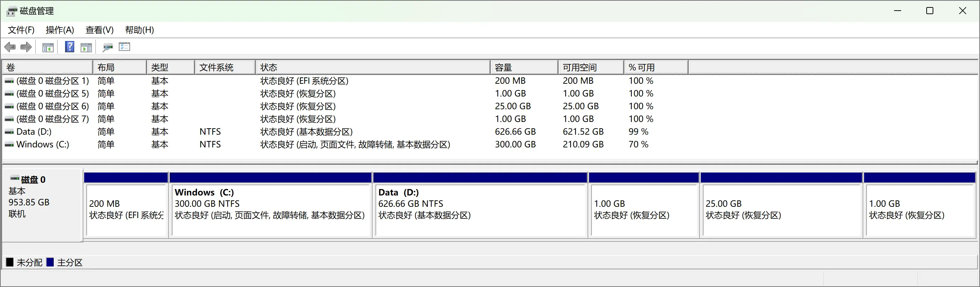This screenshot has width=980, height=287.
Task: Click the 状态良好 (EFI 系统分区) status cell
Action: click(x=304, y=81)
